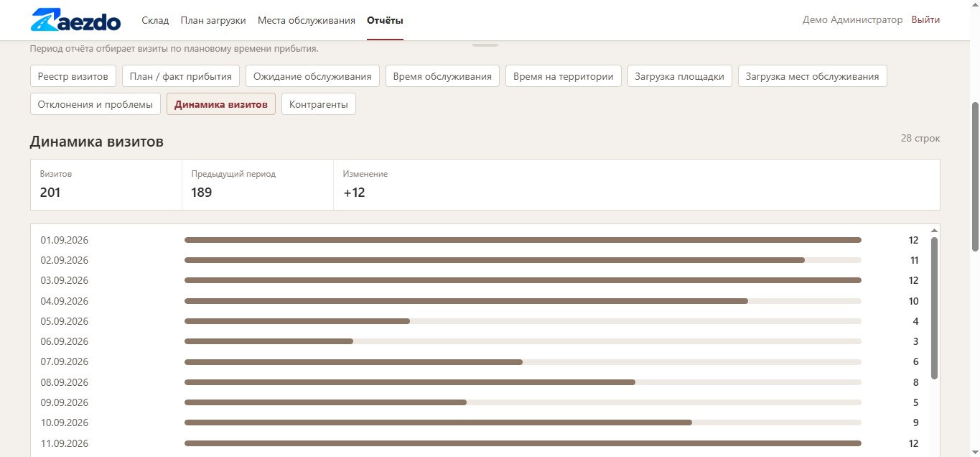The height and width of the screenshot is (457, 980).
Task: Select the 05.09.2026 date row
Action: click(480, 321)
